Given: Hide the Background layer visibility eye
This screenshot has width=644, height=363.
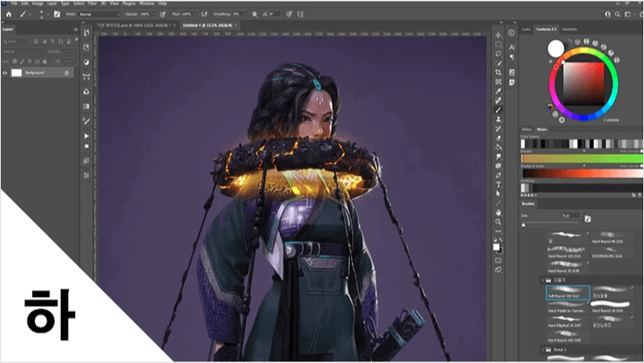Looking at the screenshot, I should (x=5, y=72).
